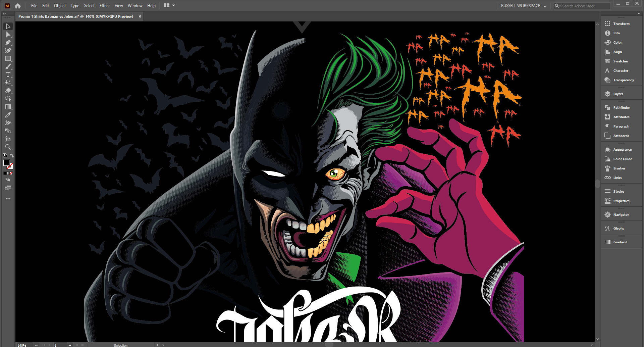Click the Search Adobe Stock field
Screen dimensions: 644x347
[584, 6]
